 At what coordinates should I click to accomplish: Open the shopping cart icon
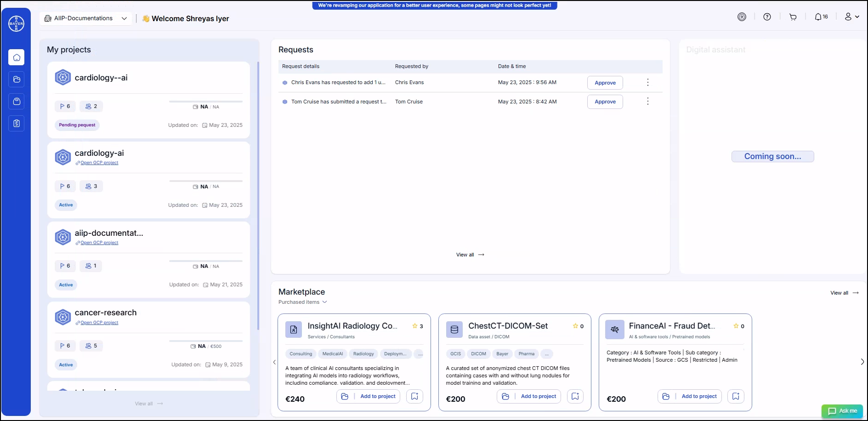[x=793, y=17]
